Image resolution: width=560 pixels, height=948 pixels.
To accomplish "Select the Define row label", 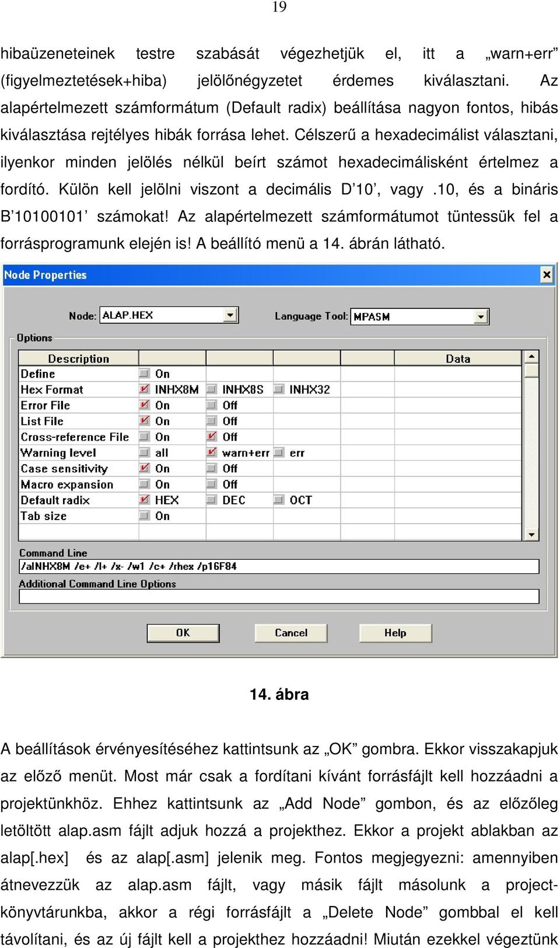I will click(x=38, y=374).
